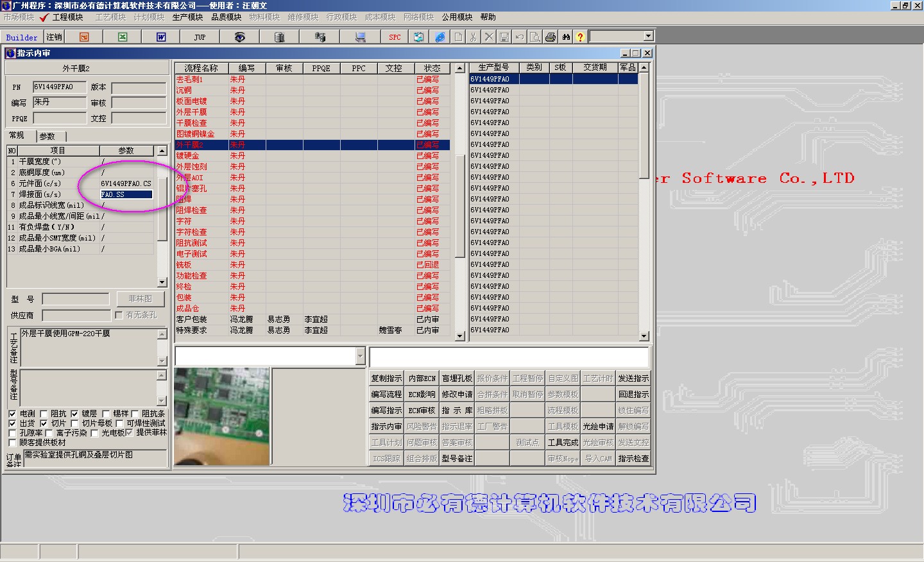Click the 注销 logout toolbar button
Image resolution: width=924 pixels, height=562 pixels.
click(x=54, y=37)
